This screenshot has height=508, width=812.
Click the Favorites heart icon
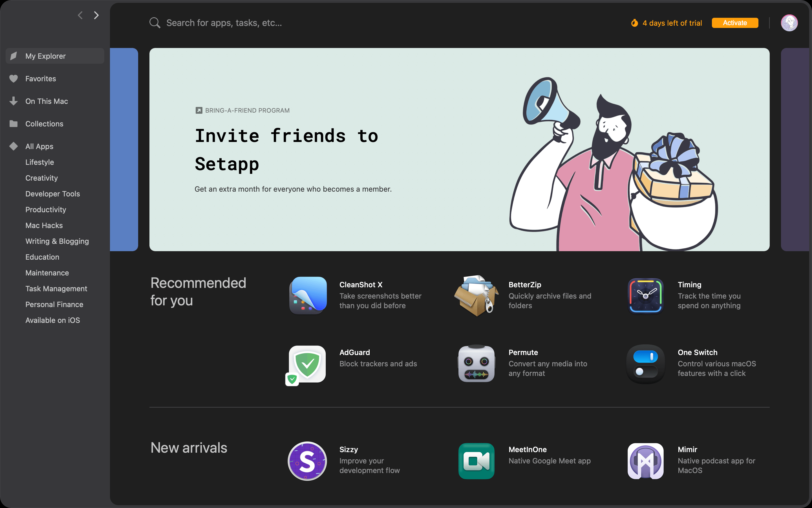coord(14,79)
